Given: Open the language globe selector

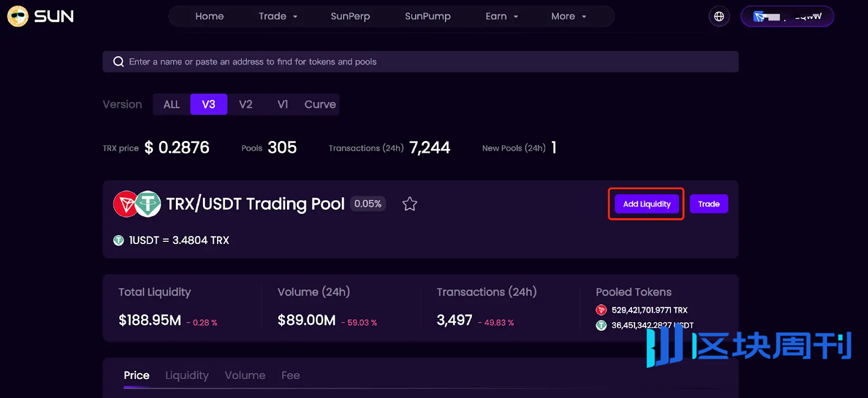Looking at the screenshot, I should pyautogui.click(x=719, y=16).
